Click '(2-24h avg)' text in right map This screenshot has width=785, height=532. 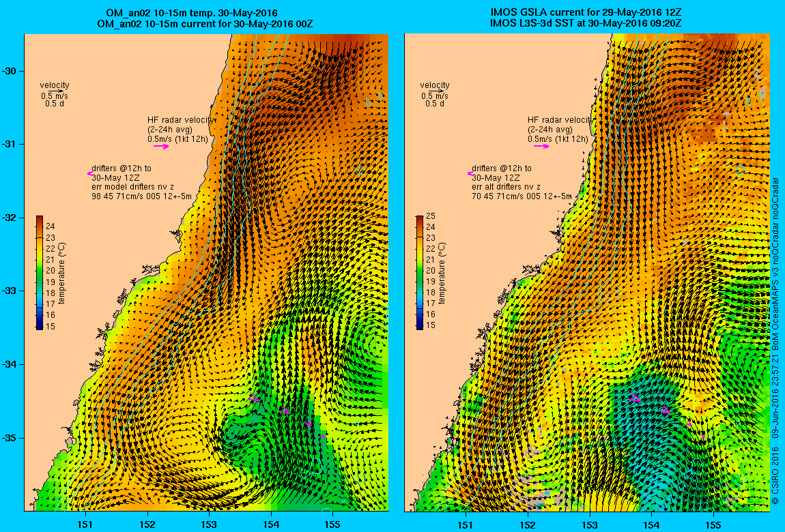549,130
